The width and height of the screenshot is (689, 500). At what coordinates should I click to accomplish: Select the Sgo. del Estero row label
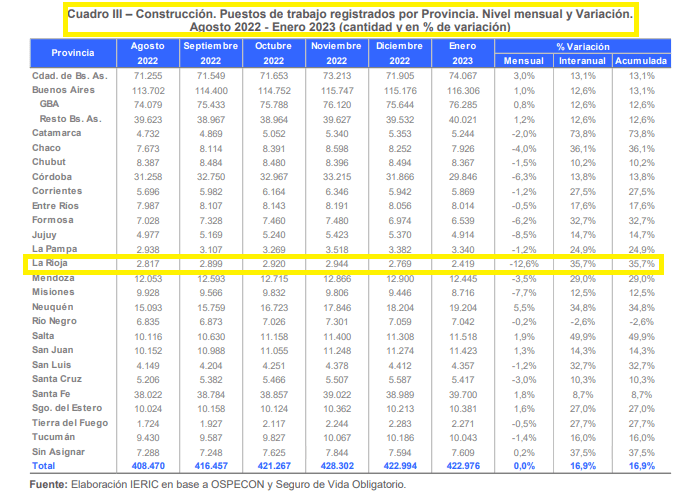(67, 408)
